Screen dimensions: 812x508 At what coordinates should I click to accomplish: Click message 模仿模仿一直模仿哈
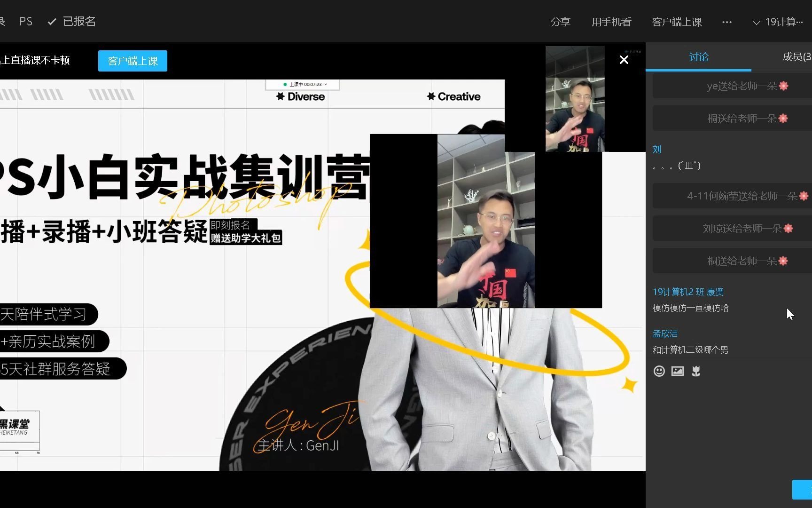point(690,308)
